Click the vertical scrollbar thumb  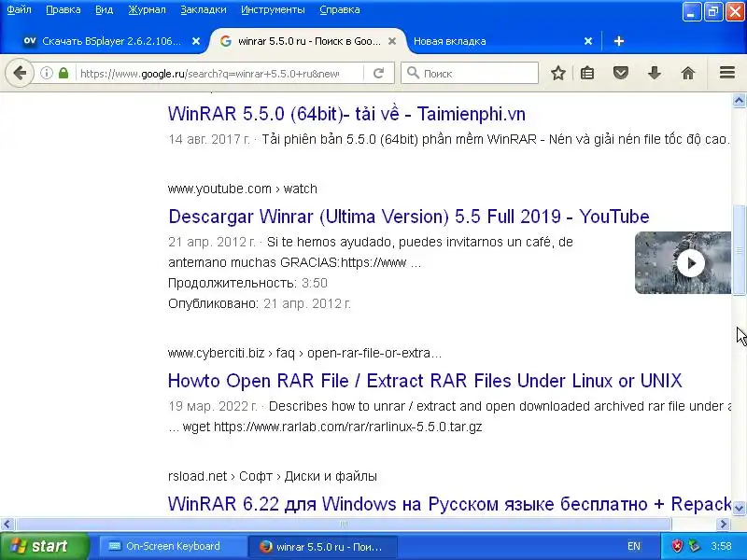click(x=739, y=250)
